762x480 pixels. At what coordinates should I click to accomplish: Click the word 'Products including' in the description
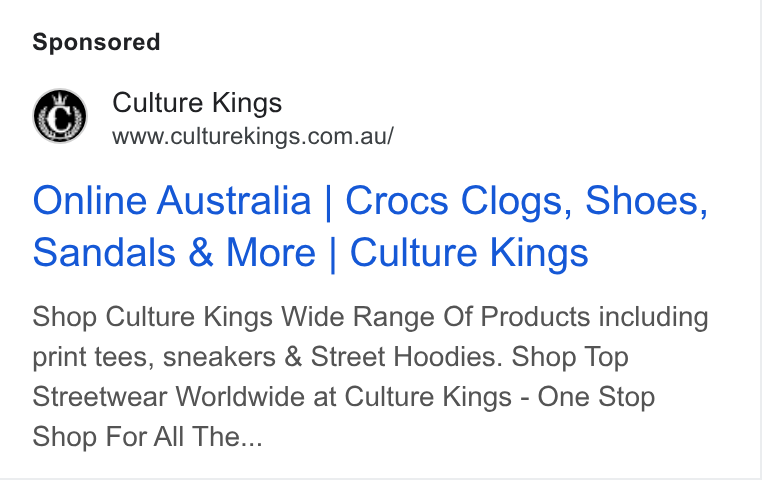[x=594, y=318]
